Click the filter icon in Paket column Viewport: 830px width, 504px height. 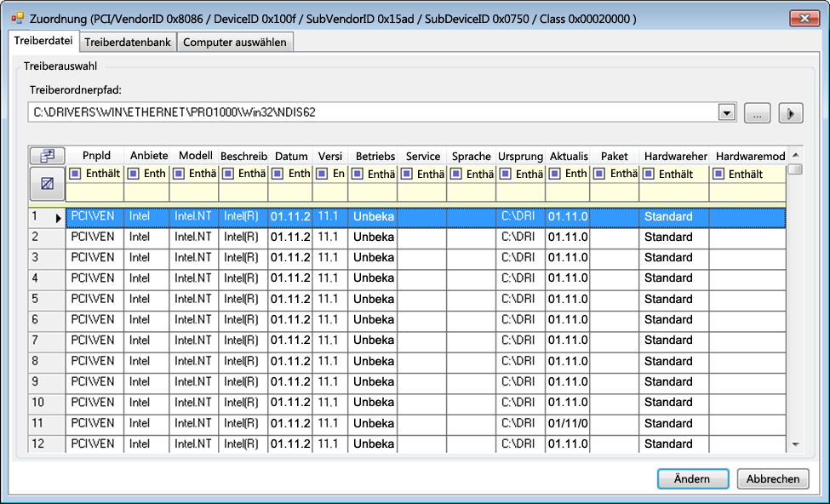tap(600, 174)
